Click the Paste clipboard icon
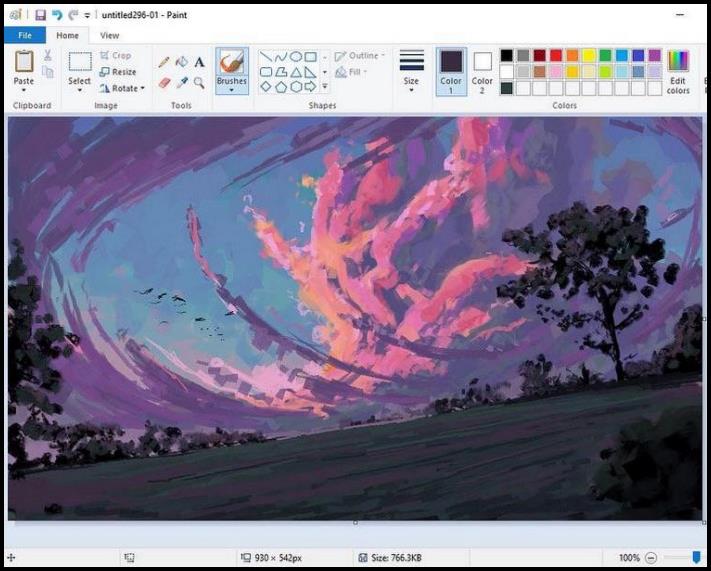 [x=24, y=61]
